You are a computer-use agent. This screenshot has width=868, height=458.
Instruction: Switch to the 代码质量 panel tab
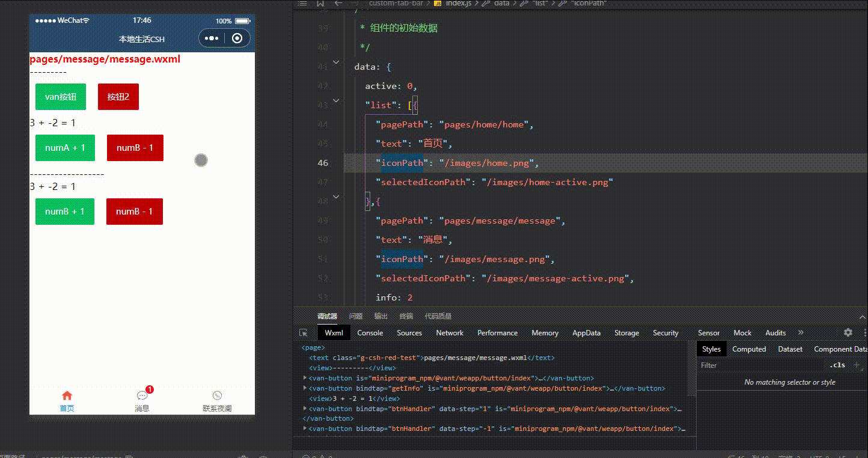(438, 316)
